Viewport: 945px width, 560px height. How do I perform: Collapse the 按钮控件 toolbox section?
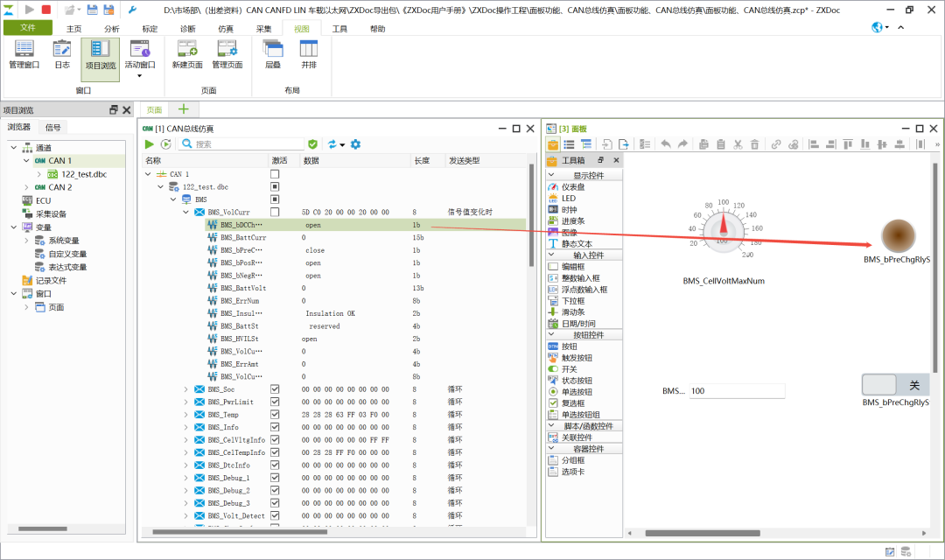click(x=551, y=334)
